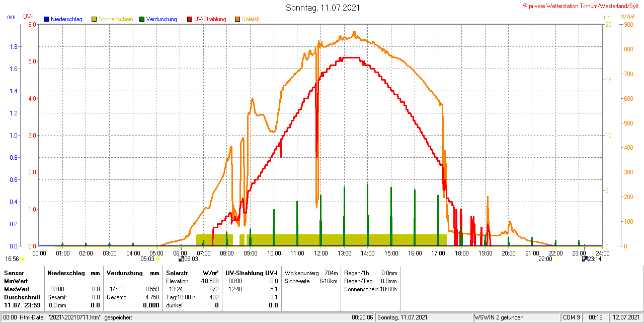Click the yellow Sonnenschein legend swatch

pos(94,19)
